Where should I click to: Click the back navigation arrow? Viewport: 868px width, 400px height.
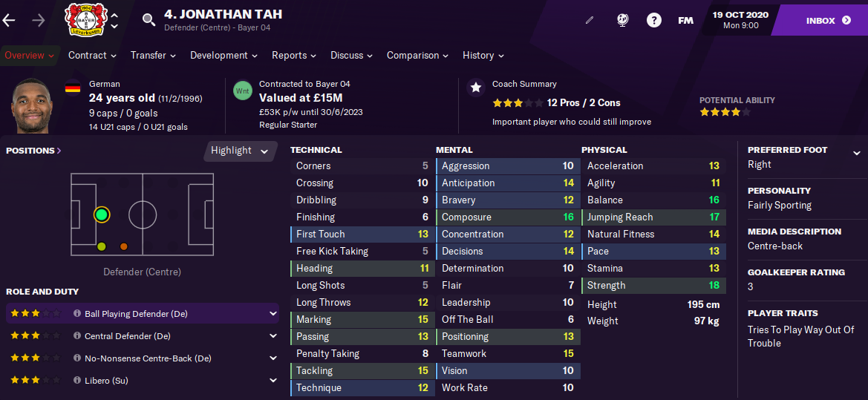tap(9, 20)
